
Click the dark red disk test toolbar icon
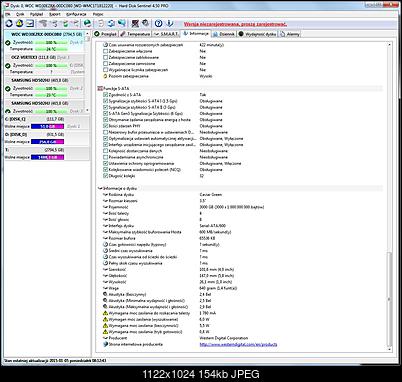[135, 23]
